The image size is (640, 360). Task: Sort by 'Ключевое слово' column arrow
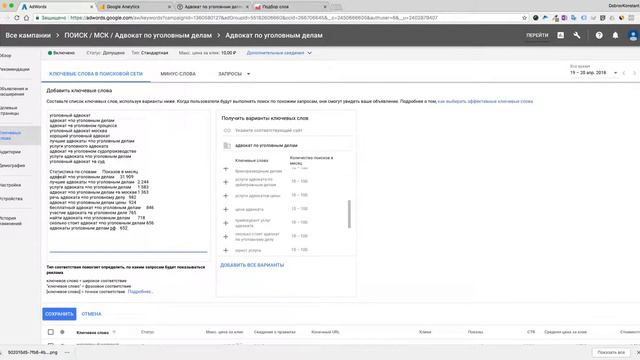click(x=114, y=332)
